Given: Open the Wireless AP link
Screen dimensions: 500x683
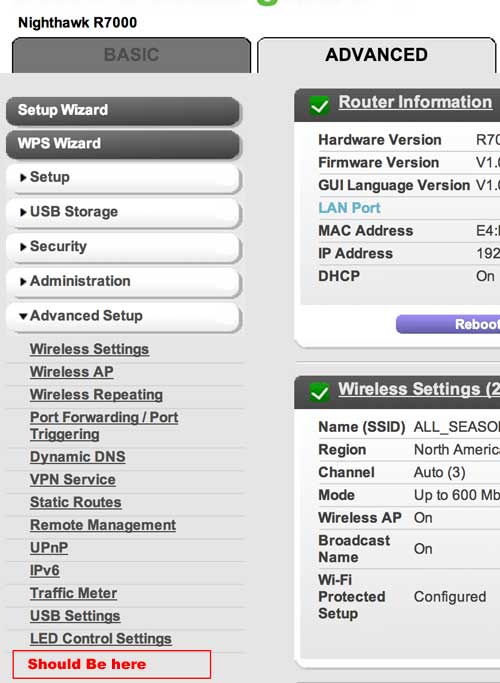Looking at the screenshot, I should tap(71, 372).
